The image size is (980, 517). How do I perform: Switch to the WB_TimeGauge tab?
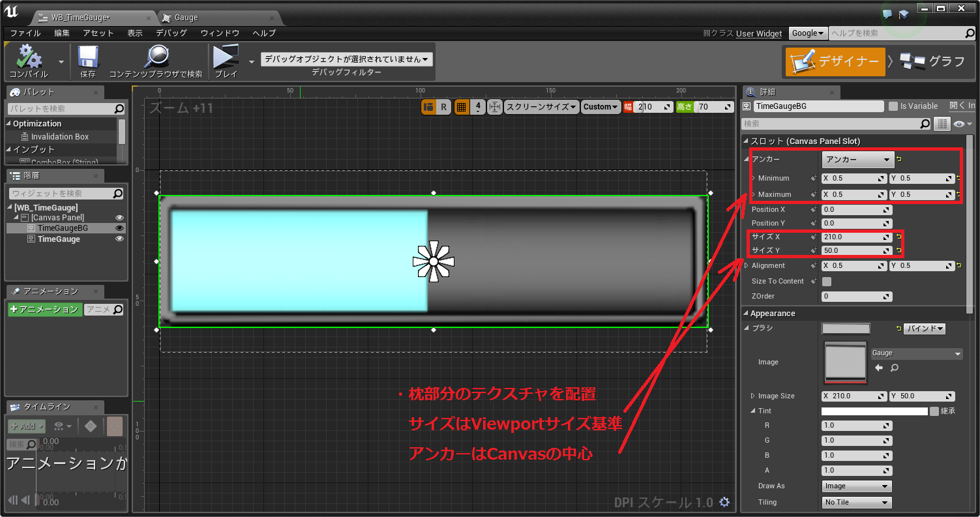tap(95, 18)
